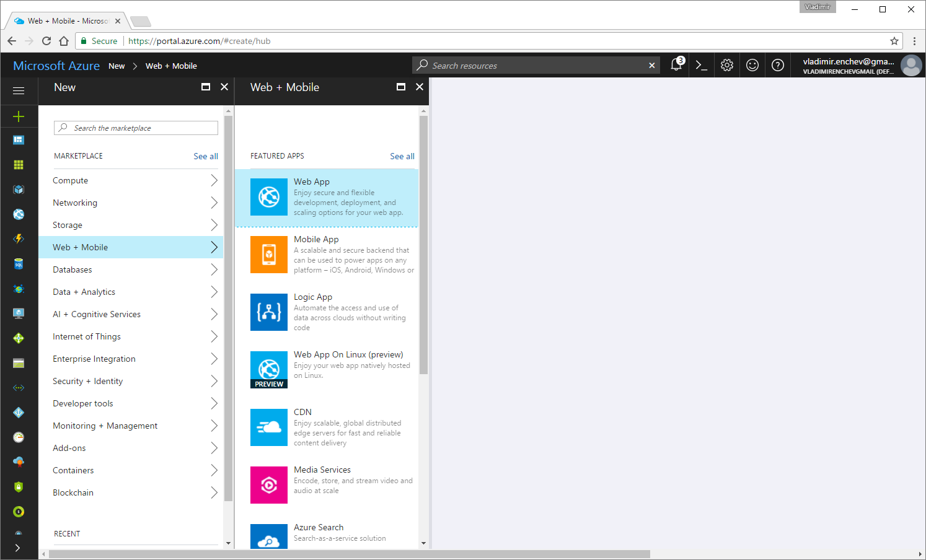This screenshot has height=560, width=926.
Task: Expand the Databases category
Action: click(x=131, y=269)
